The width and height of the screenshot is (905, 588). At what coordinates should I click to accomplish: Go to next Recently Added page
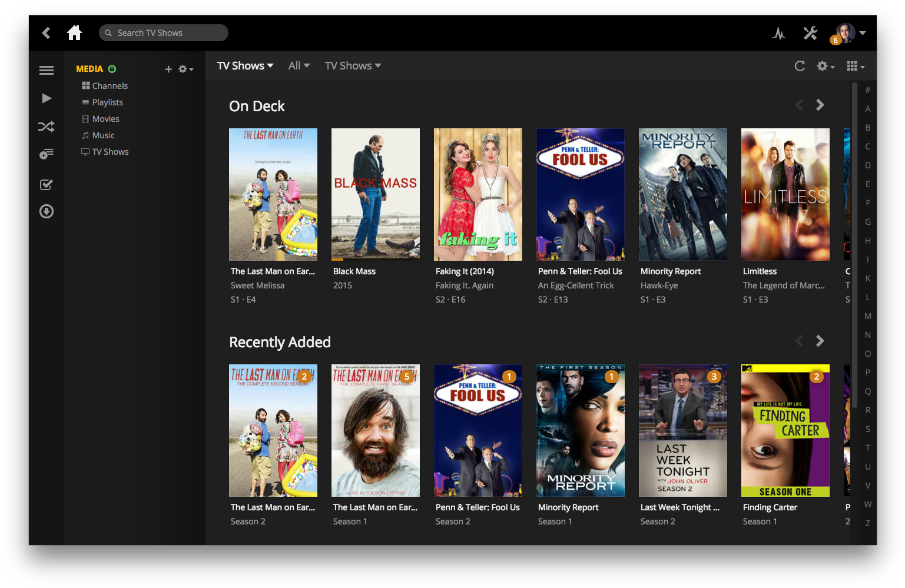pos(820,341)
